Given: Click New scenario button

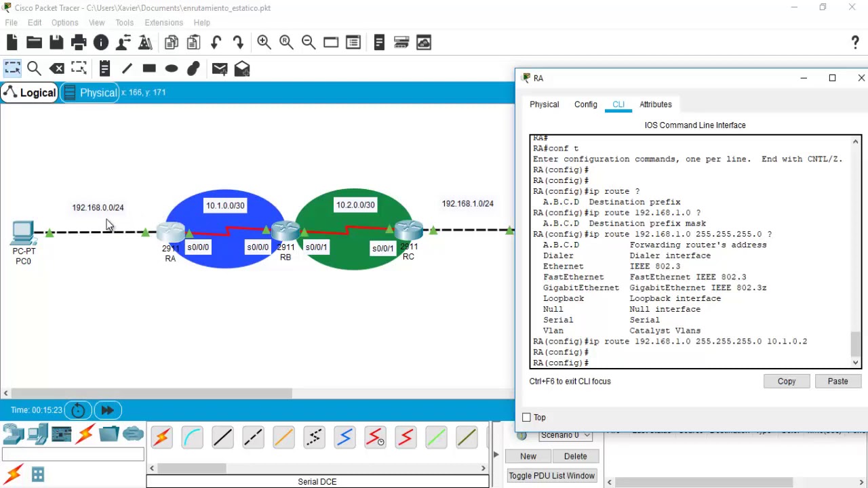Looking at the screenshot, I should click(528, 456).
